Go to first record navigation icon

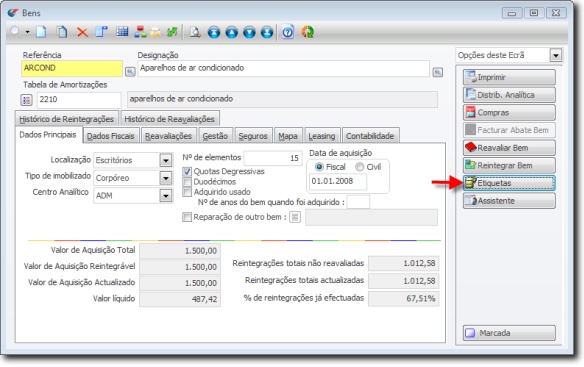pos(214,32)
